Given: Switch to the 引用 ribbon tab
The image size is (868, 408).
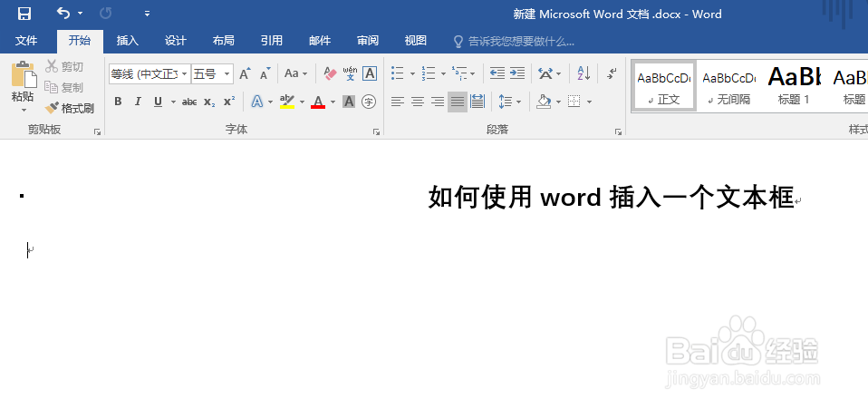Looking at the screenshot, I should coord(271,41).
